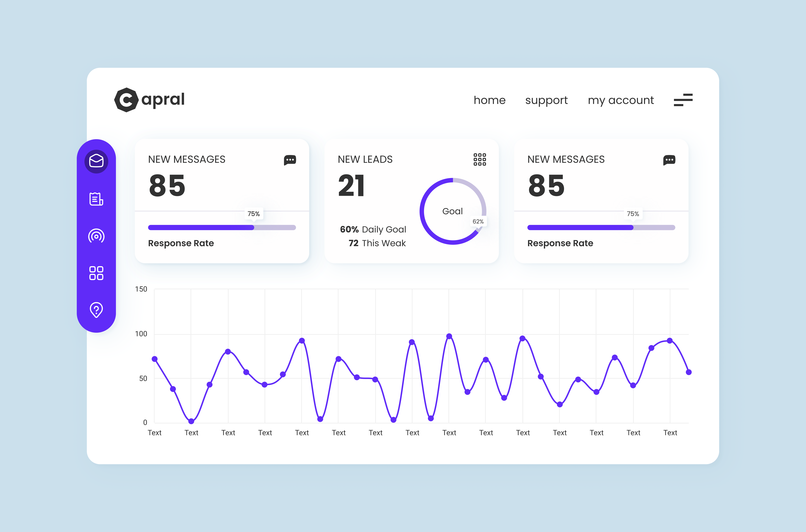Select the last data point on the line chart

tap(689, 372)
